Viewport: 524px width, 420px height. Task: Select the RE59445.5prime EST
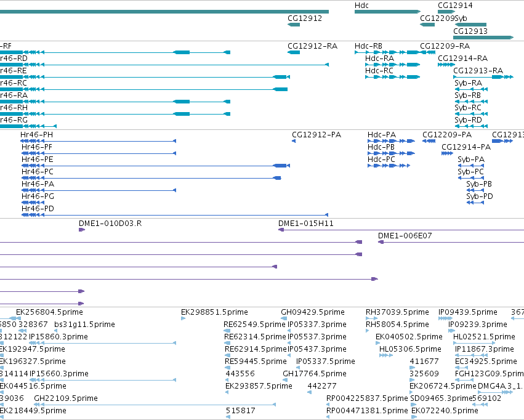pyautogui.click(x=228, y=368)
